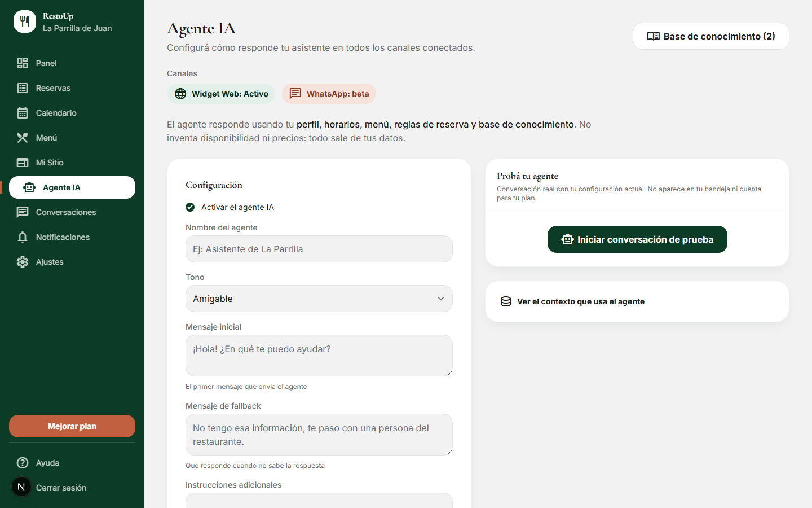Click the Mi Sitio web icon
This screenshot has height=508, width=812.
click(23, 163)
